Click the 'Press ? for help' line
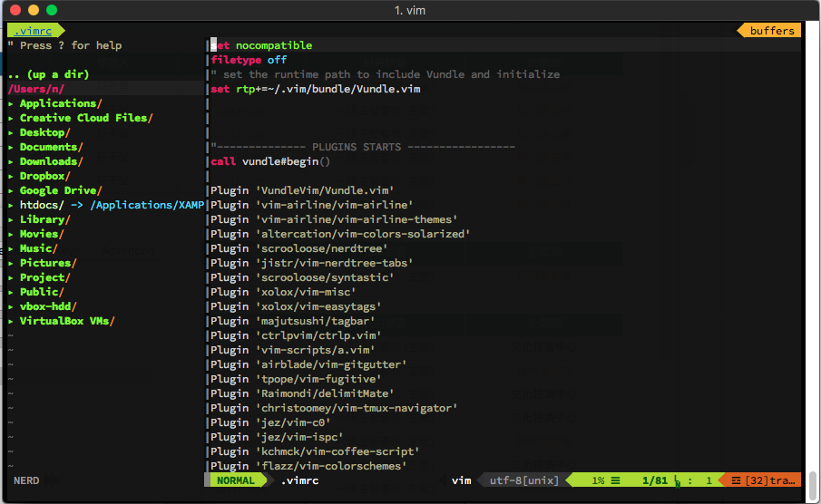 click(x=65, y=45)
